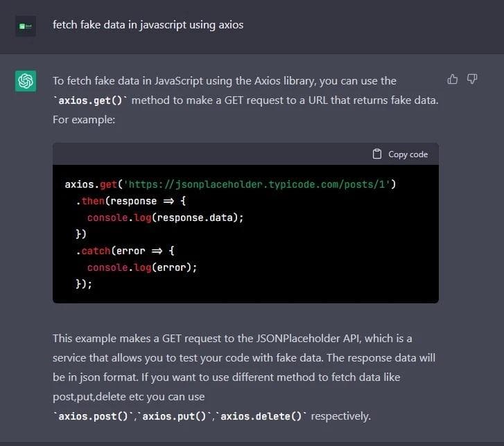Click the console.log(error) code line
The width and height of the screenshot is (504, 446).
coord(142,267)
